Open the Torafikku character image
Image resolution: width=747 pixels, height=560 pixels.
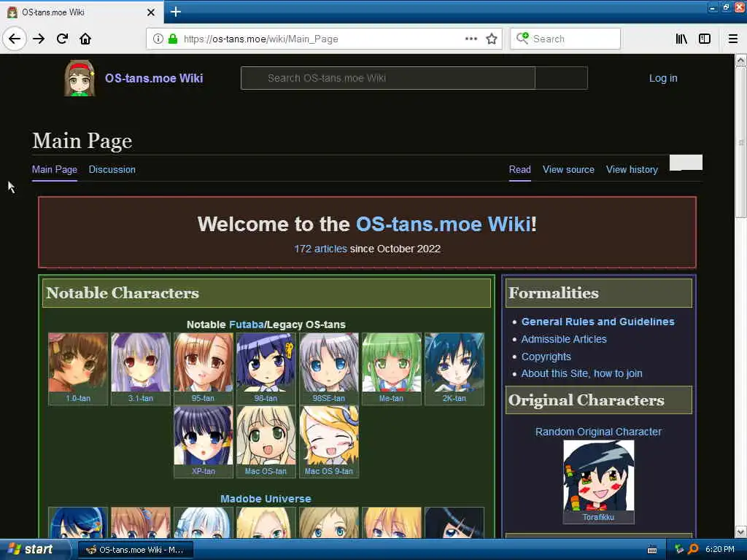[598, 475]
